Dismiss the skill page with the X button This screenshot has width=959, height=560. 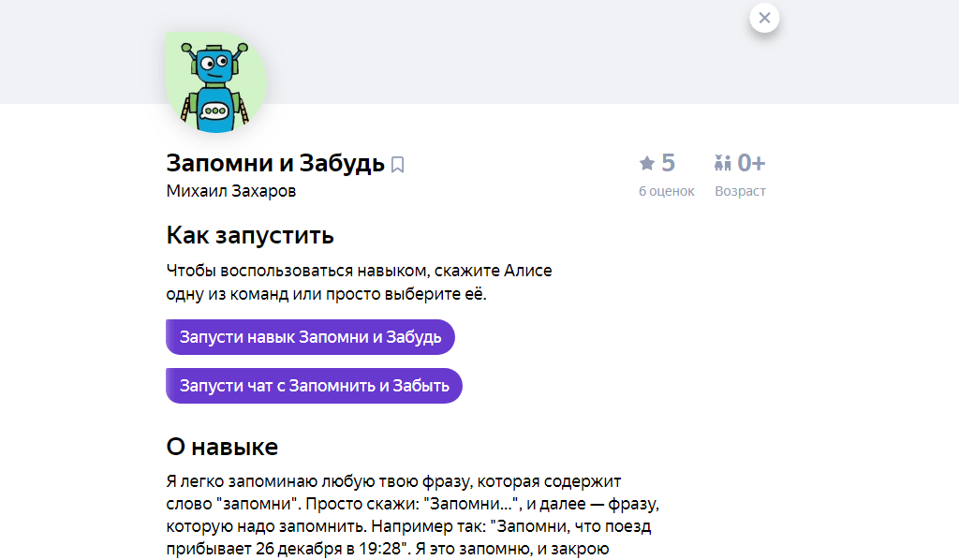click(x=763, y=18)
